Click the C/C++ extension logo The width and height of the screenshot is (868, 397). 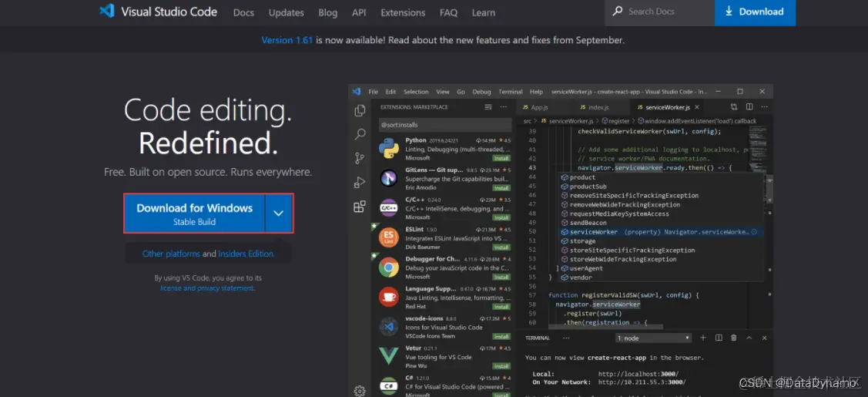389,208
